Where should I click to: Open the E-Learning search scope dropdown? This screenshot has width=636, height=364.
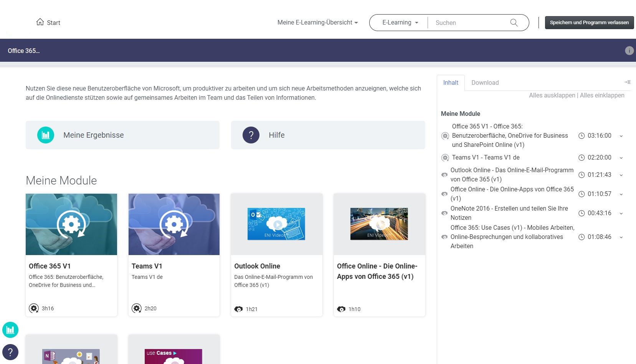(400, 23)
